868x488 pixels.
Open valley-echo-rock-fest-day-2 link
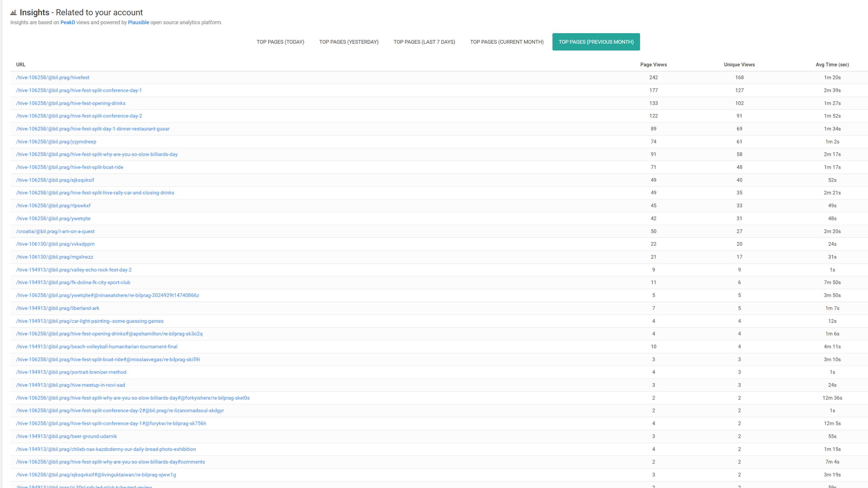74,269
